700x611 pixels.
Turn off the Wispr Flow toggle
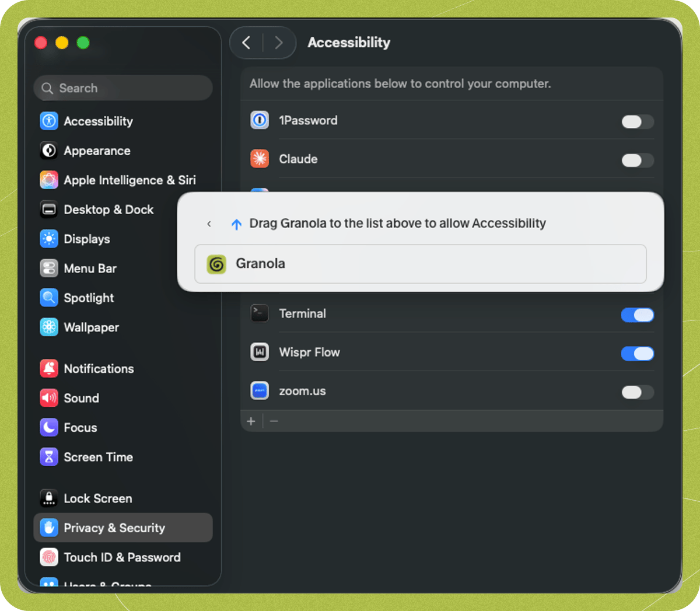638,354
